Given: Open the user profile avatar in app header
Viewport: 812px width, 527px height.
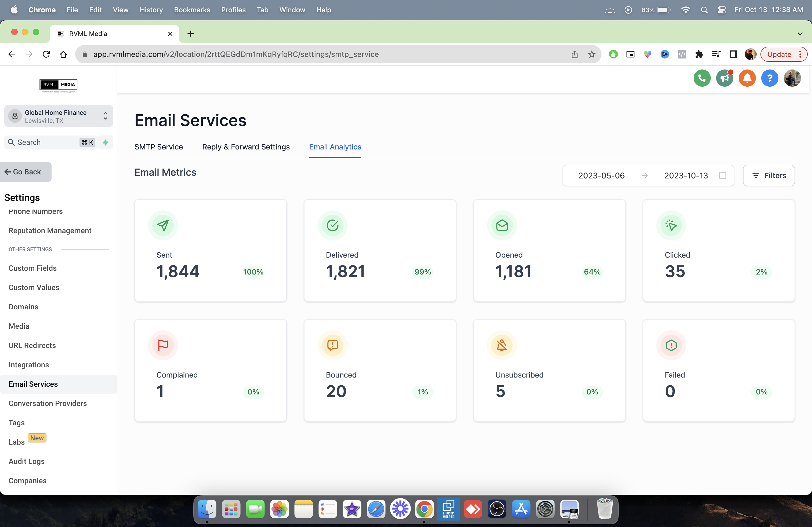Looking at the screenshot, I should tap(792, 78).
